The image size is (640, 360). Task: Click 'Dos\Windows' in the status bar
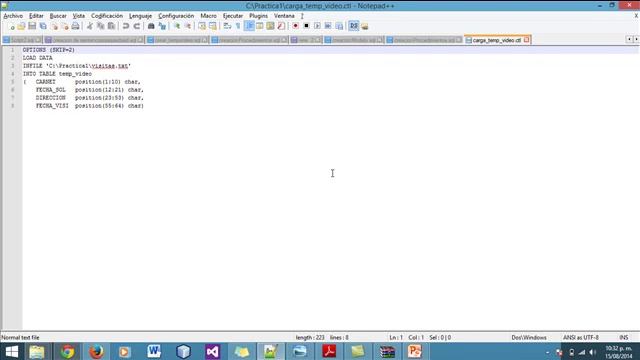529,338
